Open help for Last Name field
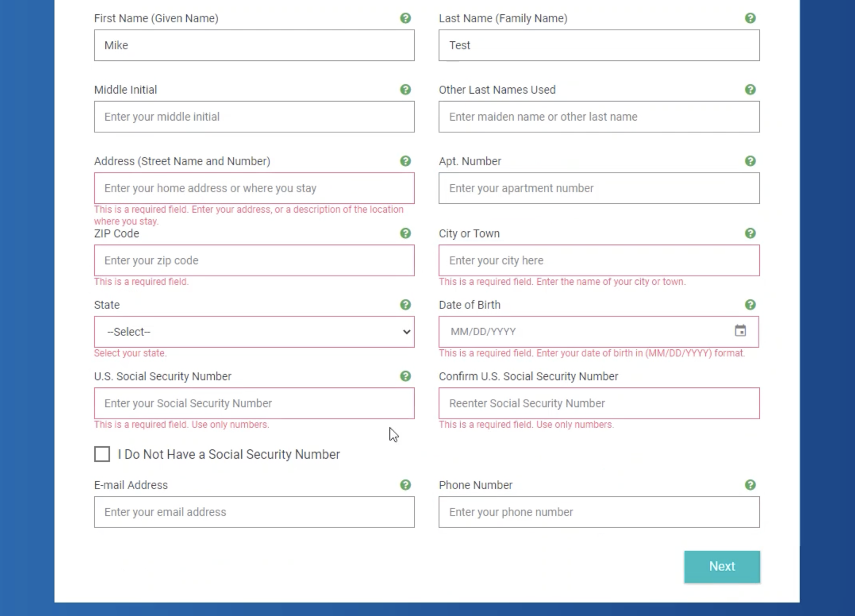This screenshot has height=616, width=855. click(750, 18)
